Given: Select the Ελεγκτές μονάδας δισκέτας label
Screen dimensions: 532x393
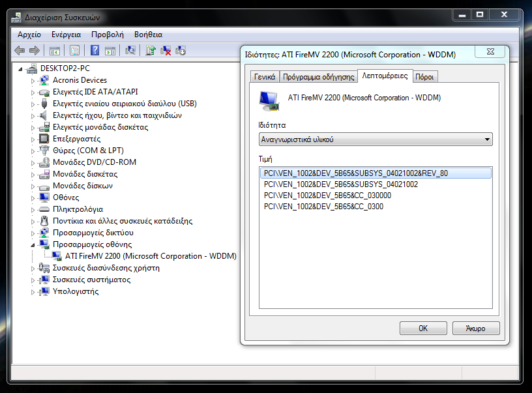Looking at the screenshot, I should click(100, 127).
